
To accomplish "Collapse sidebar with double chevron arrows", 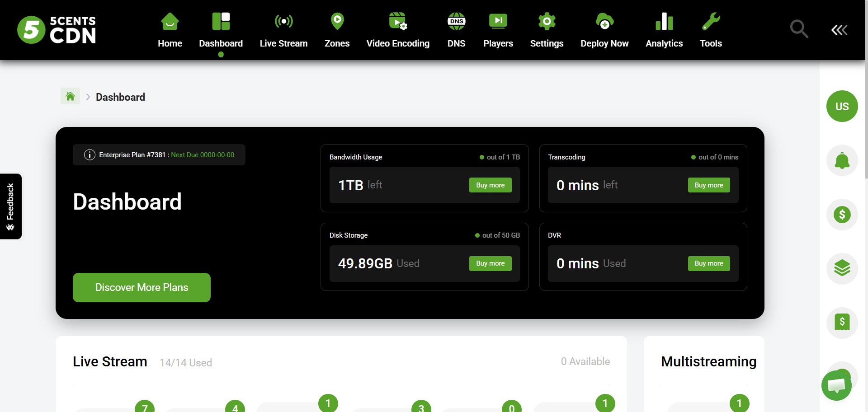I will 839,30.
